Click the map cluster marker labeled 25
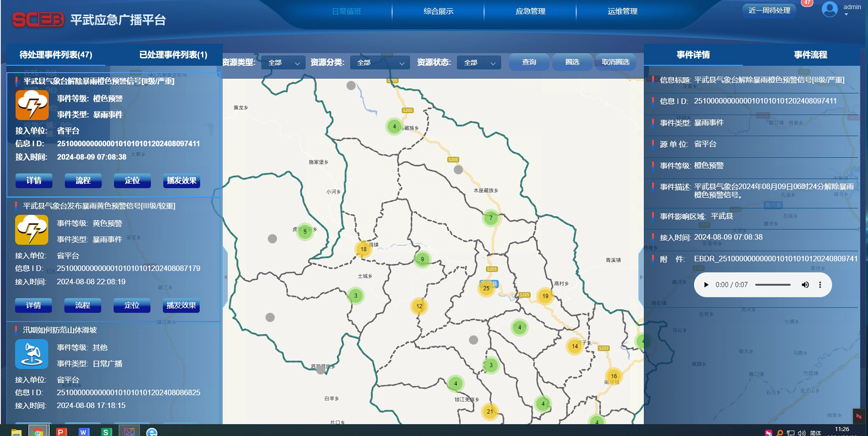This screenshot has height=436, width=868. point(486,288)
